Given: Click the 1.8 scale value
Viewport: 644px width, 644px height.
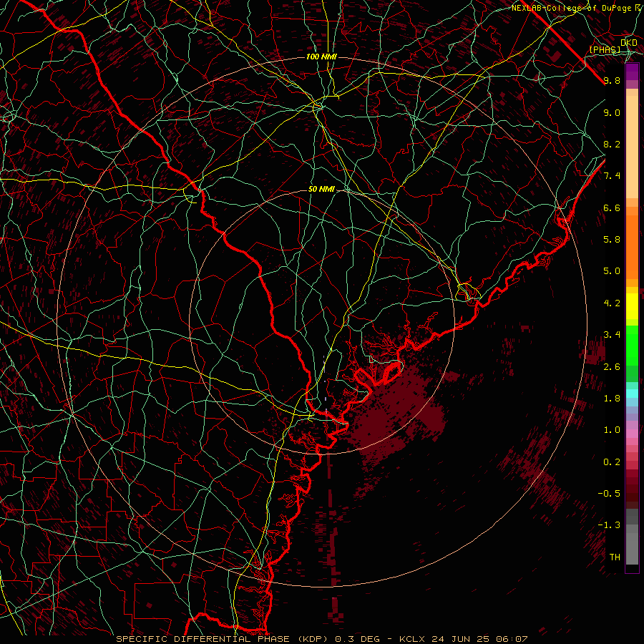Looking at the screenshot, I should coord(612,399).
